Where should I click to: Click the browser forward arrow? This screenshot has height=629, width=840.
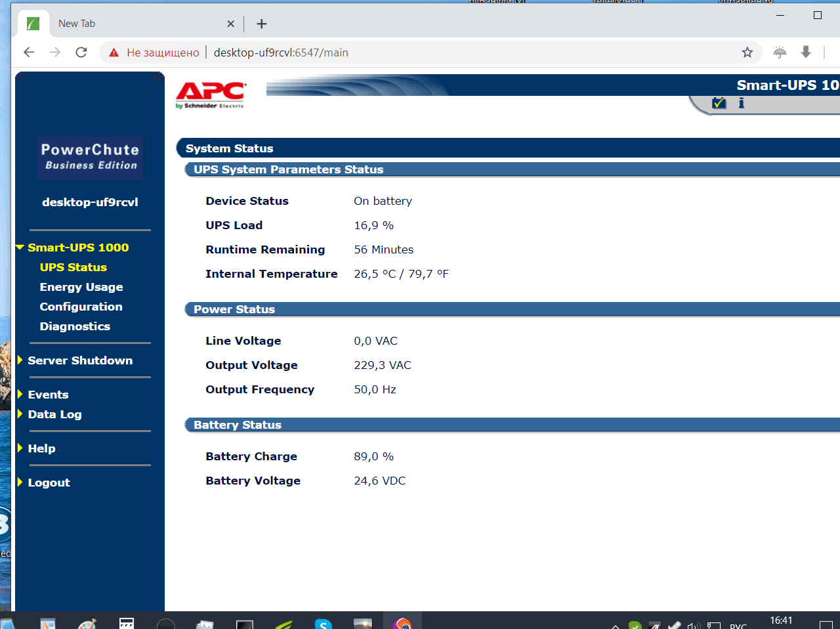tap(55, 53)
